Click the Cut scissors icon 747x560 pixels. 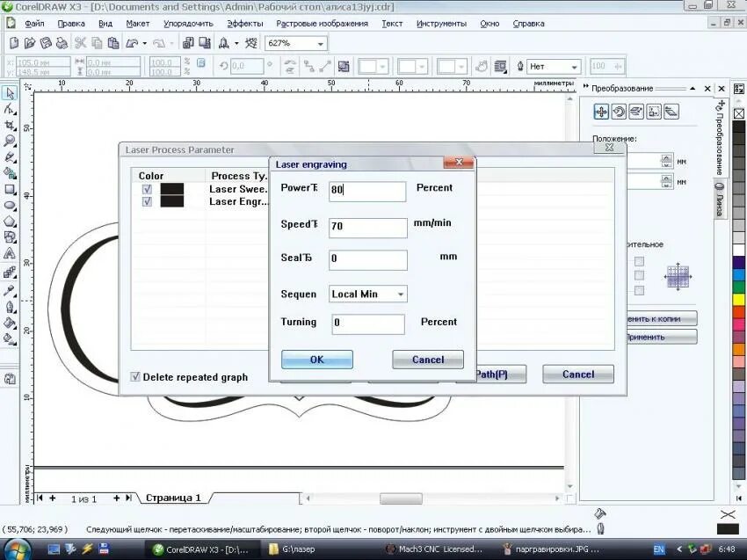(x=80, y=43)
